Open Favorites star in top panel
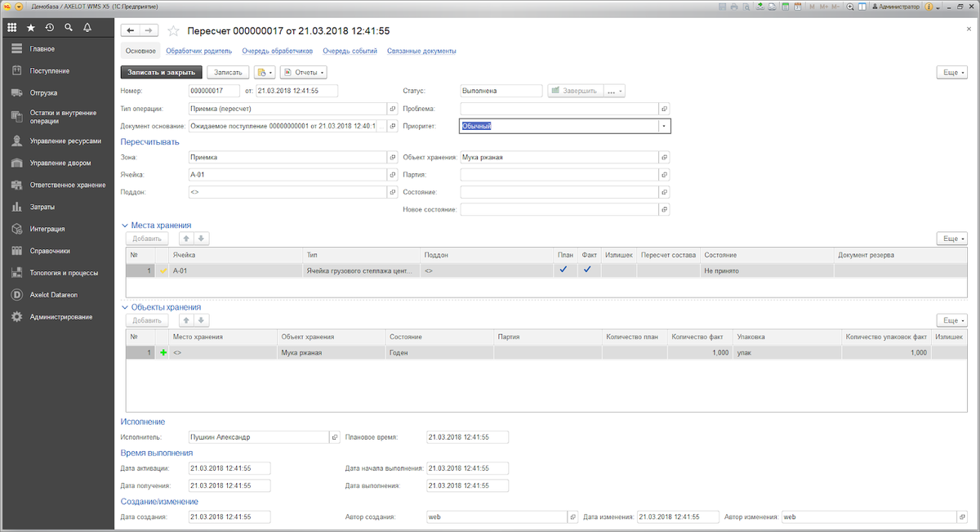The width and height of the screenshot is (980, 532). coord(31,28)
